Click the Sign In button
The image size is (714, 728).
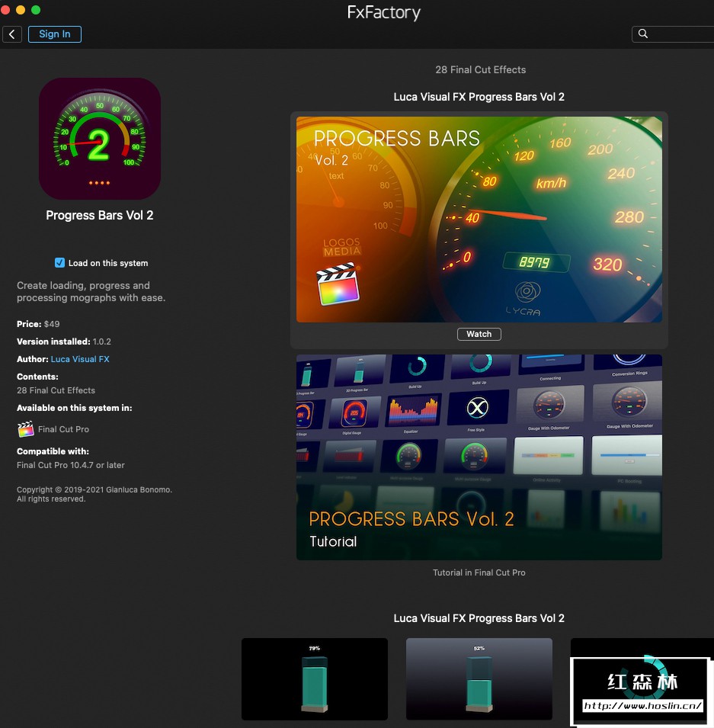point(55,34)
